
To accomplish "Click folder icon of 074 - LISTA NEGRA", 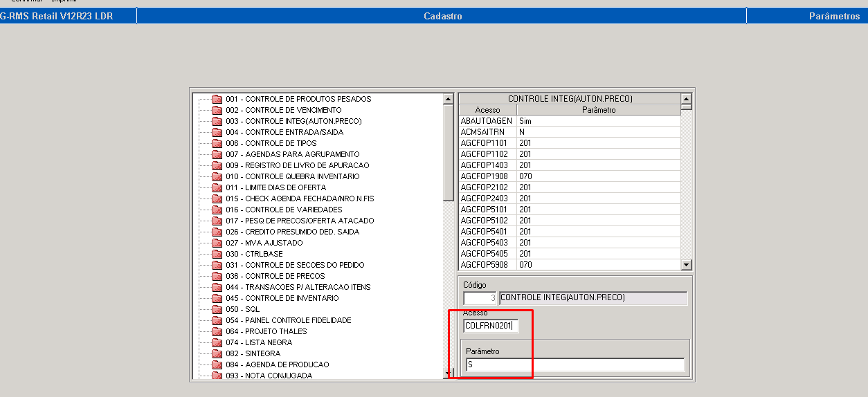I will pyautogui.click(x=217, y=342).
